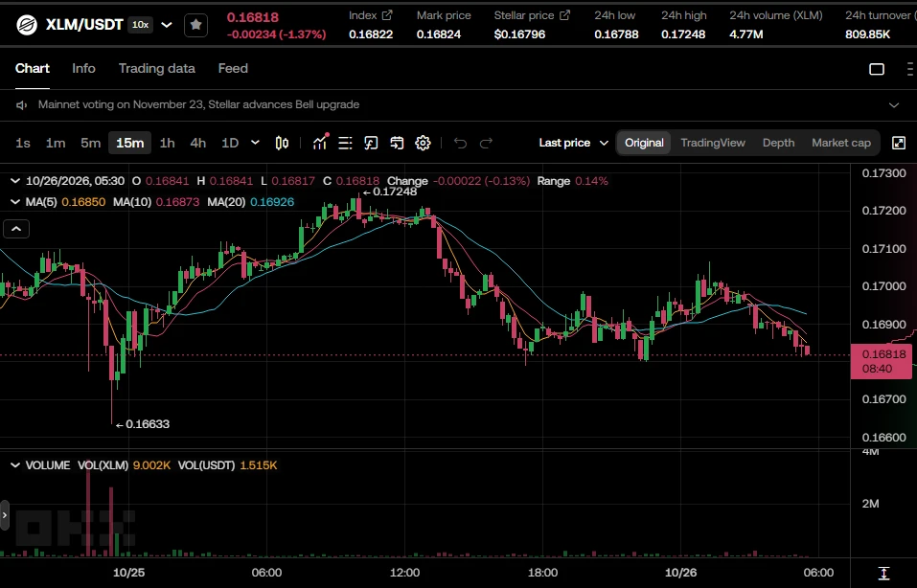Click the current price label 0.16818 on axis

[x=881, y=361]
